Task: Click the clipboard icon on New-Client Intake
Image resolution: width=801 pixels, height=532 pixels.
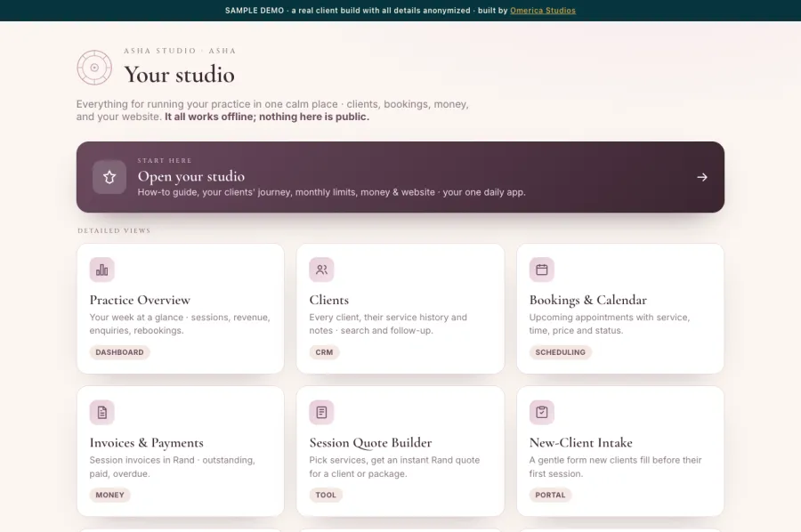Action: (x=541, y=412)
